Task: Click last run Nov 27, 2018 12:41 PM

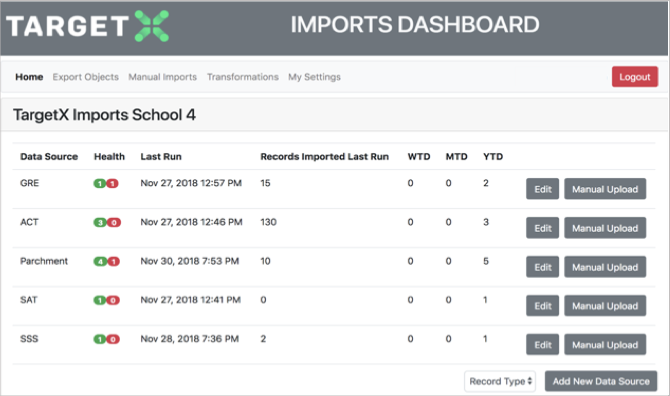Action: point(191,300)
